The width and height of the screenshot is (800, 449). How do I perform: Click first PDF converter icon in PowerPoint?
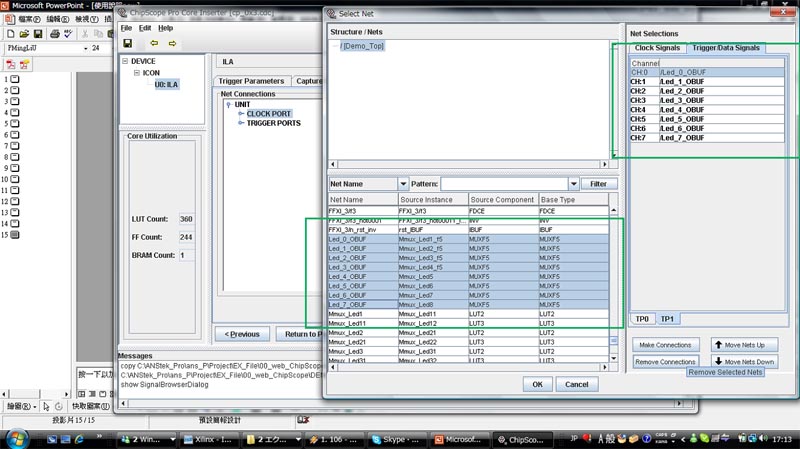11,65
